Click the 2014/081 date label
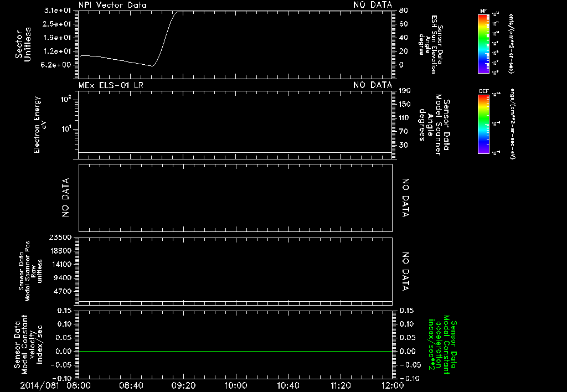567x392 pixels. pyautogui.click(x=39, y=385)
